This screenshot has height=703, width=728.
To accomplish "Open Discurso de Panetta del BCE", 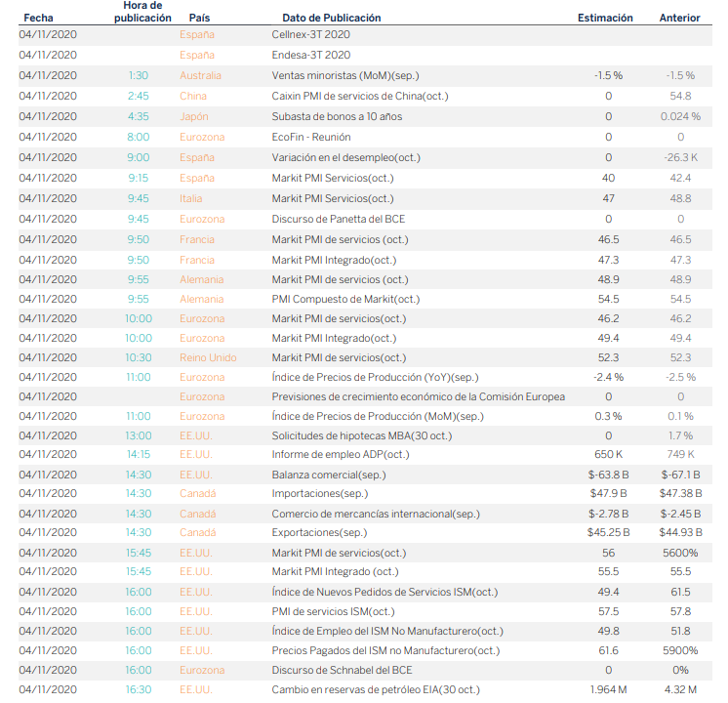I will 338,219.
